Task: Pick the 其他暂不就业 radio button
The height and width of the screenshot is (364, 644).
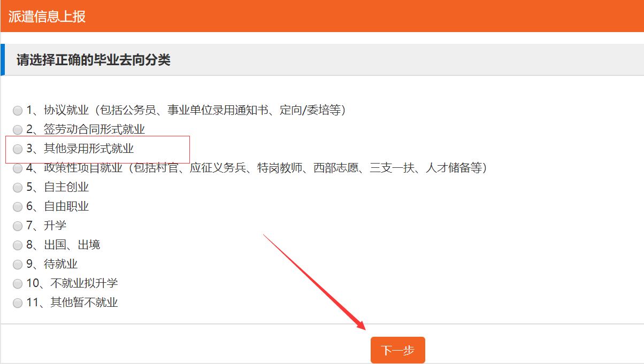Action: point(18,303)
